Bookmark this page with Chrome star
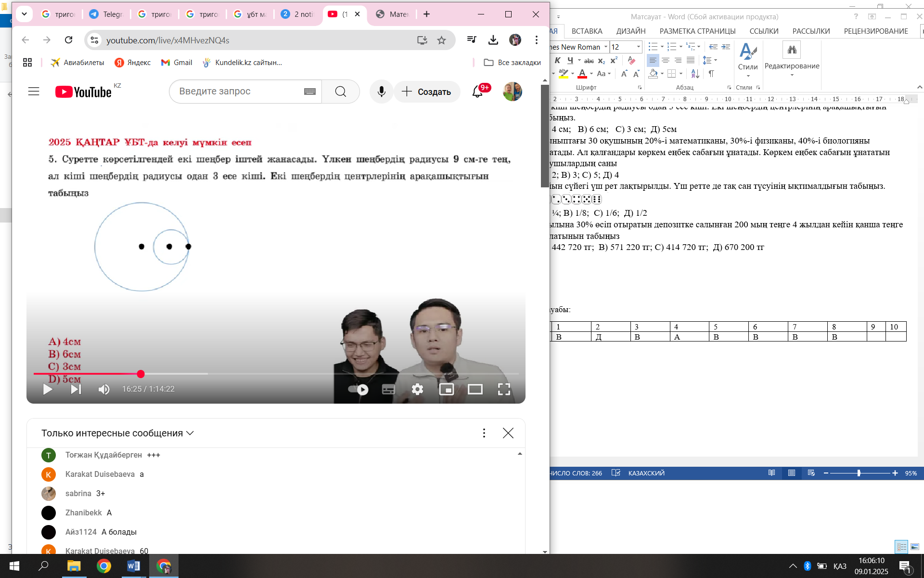Screen dimensions: 924x578 point(441,40)
